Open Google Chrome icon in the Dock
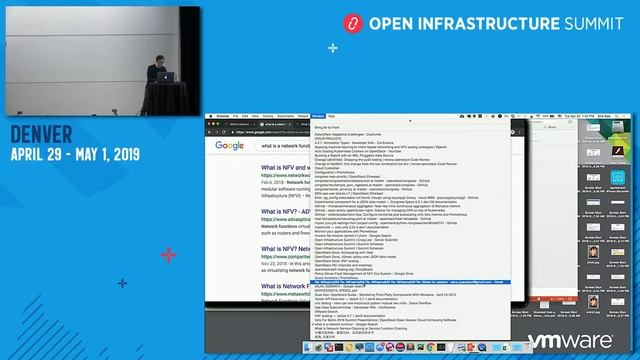 click(431, 347)
